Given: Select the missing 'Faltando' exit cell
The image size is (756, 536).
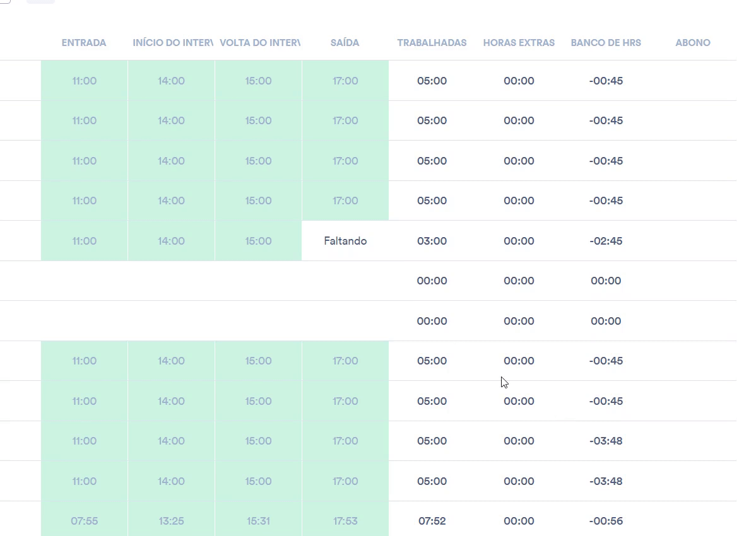Looking at the screenshot, I should point(345,241).
